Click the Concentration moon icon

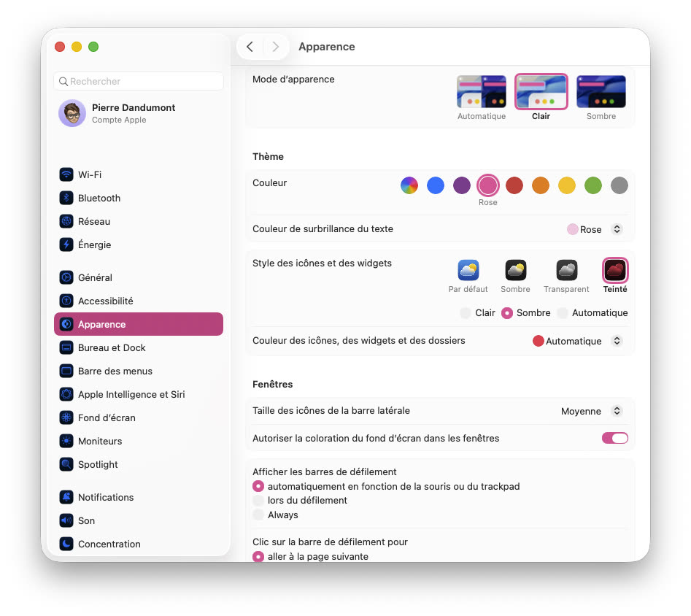click(66, 544)
